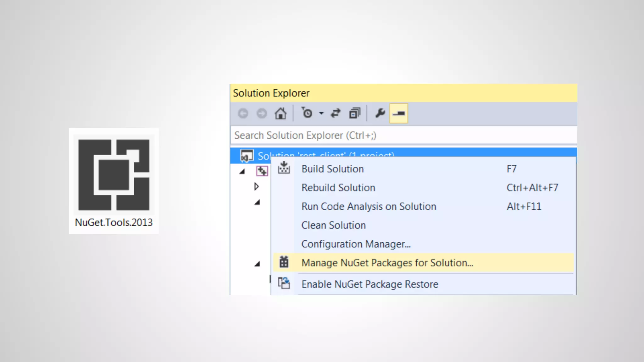Choose Rebuild Solution menu entry

[338, 188]
